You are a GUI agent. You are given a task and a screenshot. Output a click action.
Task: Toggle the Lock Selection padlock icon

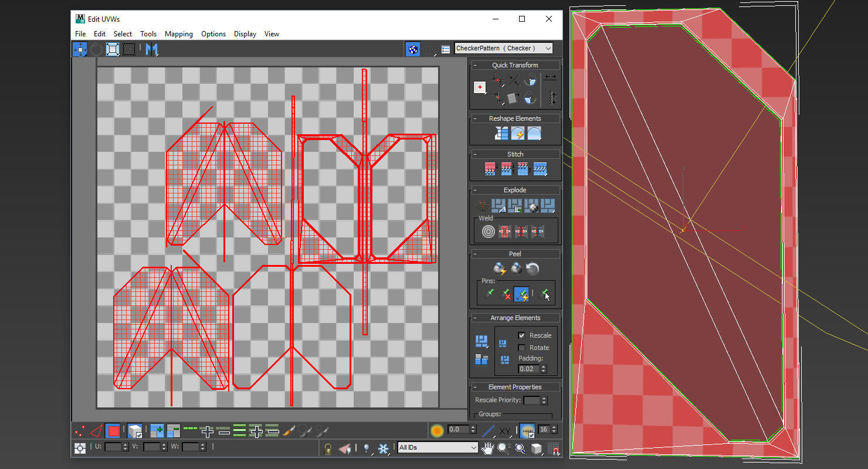coord(328,448)
